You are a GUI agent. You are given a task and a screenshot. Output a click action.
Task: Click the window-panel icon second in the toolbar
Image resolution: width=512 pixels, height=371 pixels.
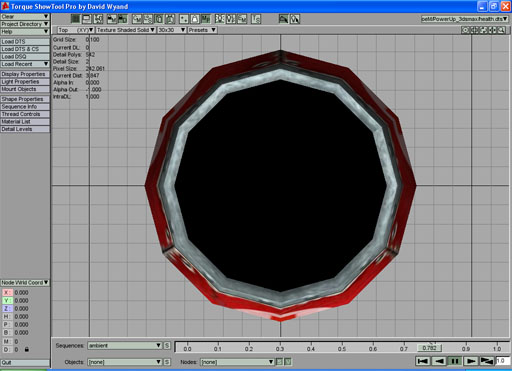point(86,19)
